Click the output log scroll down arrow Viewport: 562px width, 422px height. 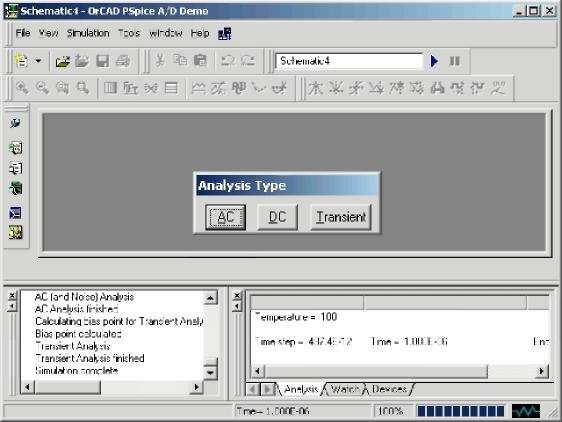[210, 373]
